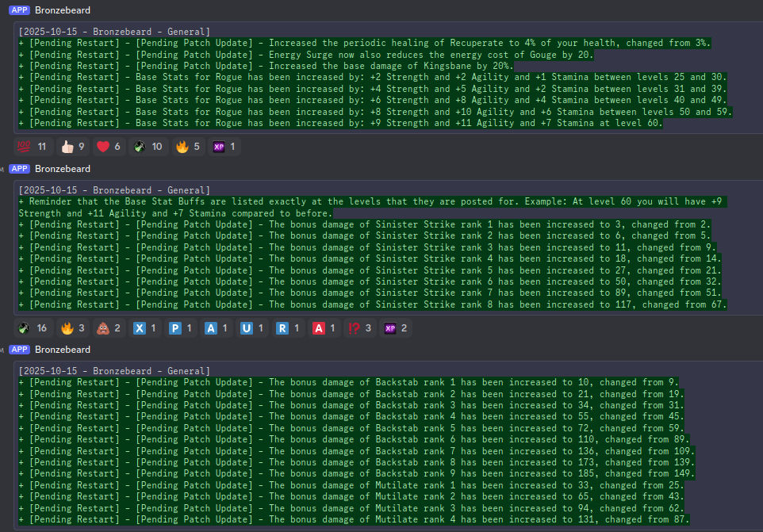Screen dimensions: 763x532
Task: Click the Backstab rank 4 line
Action: coord(351,417)
